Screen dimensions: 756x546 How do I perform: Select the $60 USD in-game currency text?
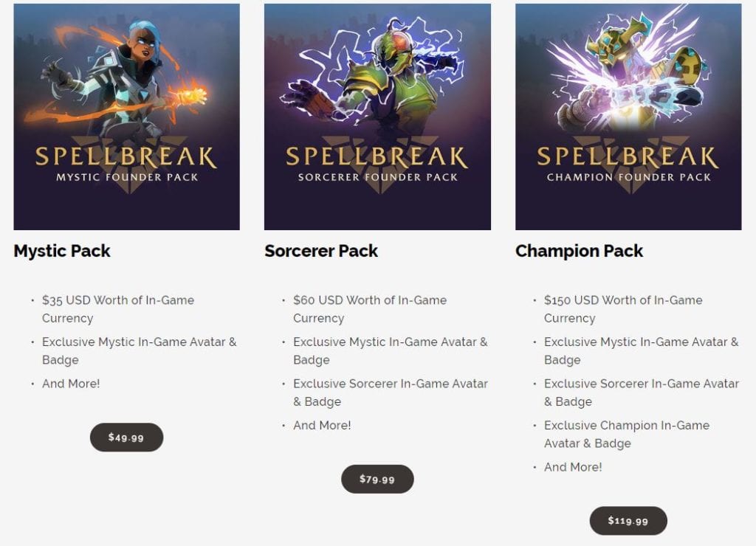pyautogui.click(x=370, y=309)
